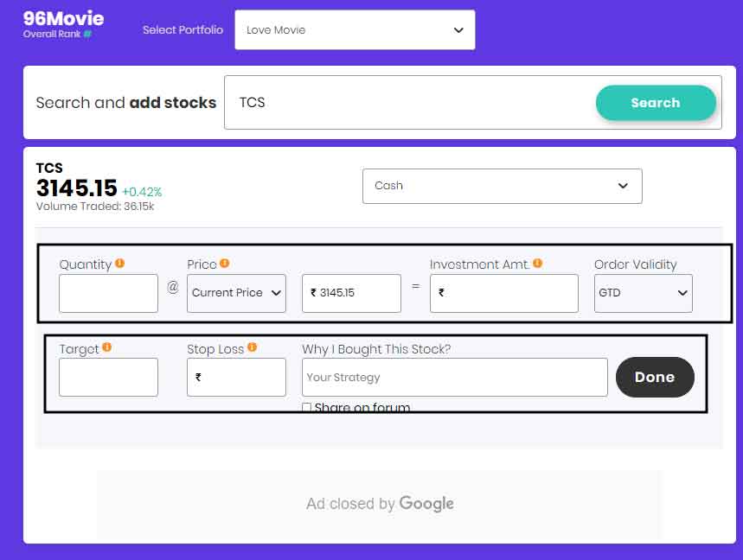Click info icon next to Investment Amt.
Image resolution: width=743 pixels, height=560 pixels.
(x=537, y=264)
